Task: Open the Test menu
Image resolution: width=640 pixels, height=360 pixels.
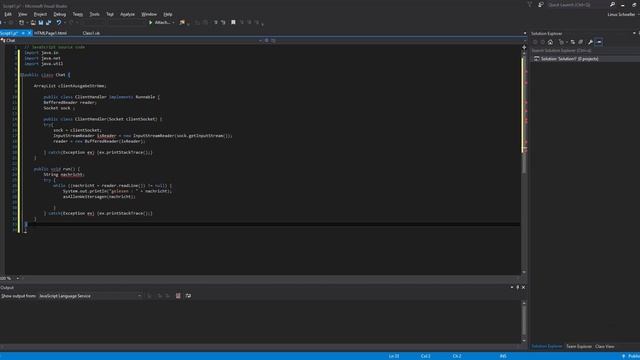Action: click(110, 14)
